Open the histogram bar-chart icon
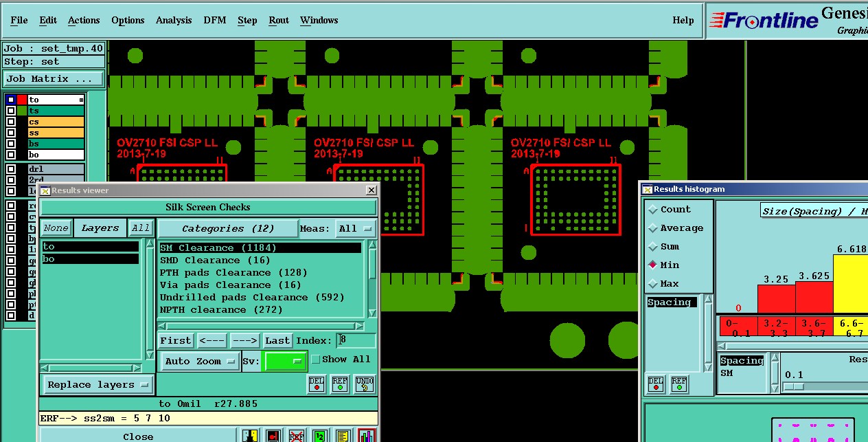 pos(367,436)
